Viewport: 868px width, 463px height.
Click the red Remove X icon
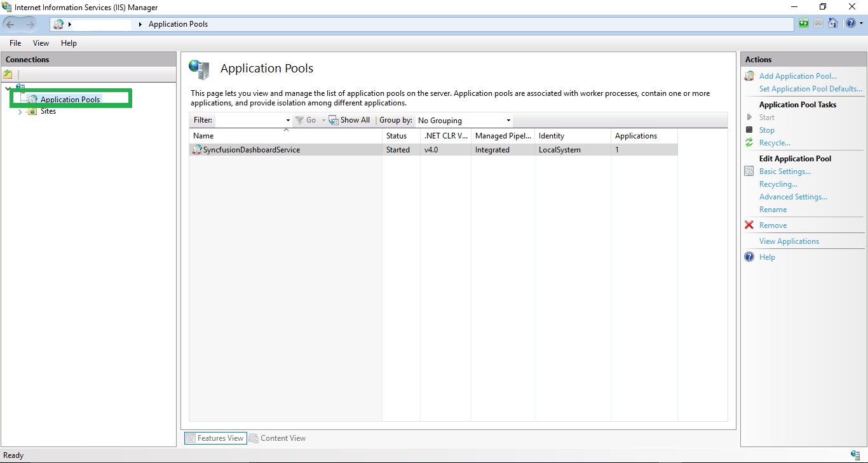point(749,225)
